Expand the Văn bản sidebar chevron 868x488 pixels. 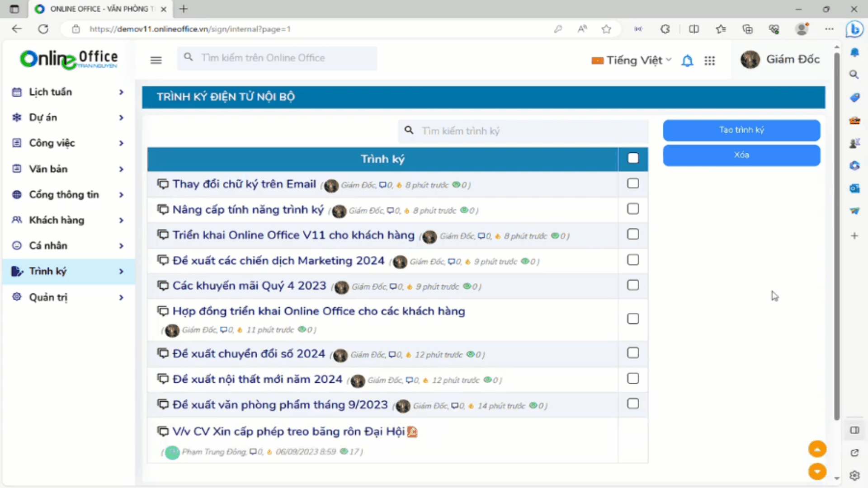121,169
